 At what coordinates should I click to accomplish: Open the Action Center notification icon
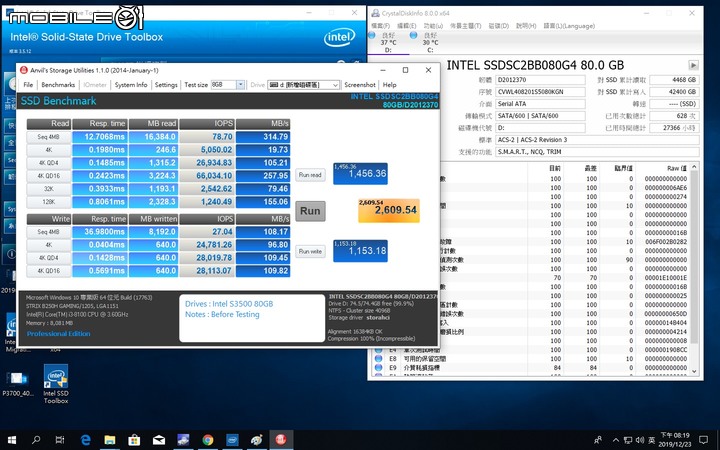click(x=703, y=440)
